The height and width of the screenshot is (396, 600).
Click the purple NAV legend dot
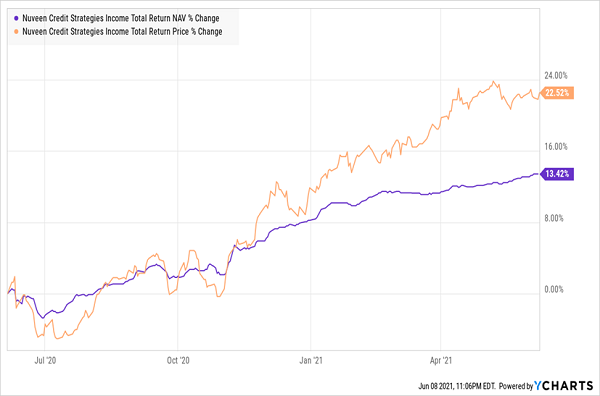click(x=16, y=18)
